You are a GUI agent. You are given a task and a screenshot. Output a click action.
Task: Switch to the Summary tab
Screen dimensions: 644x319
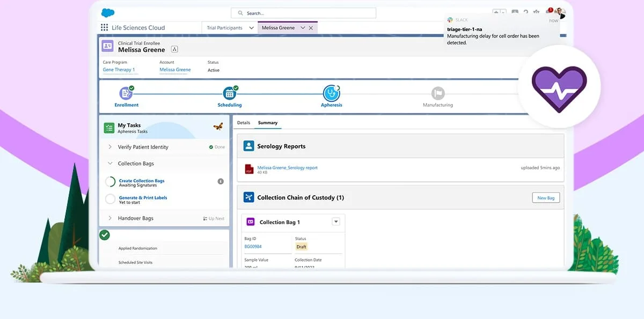[x=268, y=123]
